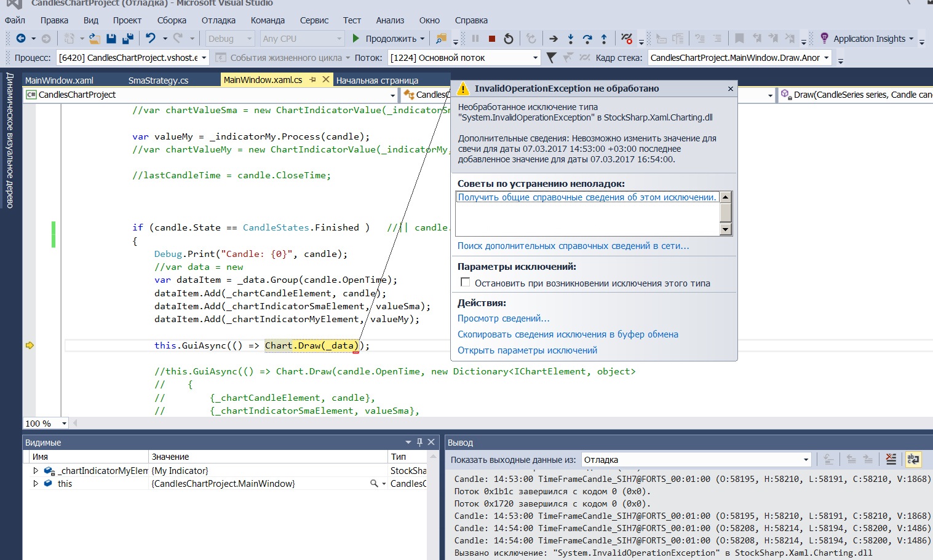Undo the last action
Viewport: 933px width, 560px height.
click(x=151, y=39)
